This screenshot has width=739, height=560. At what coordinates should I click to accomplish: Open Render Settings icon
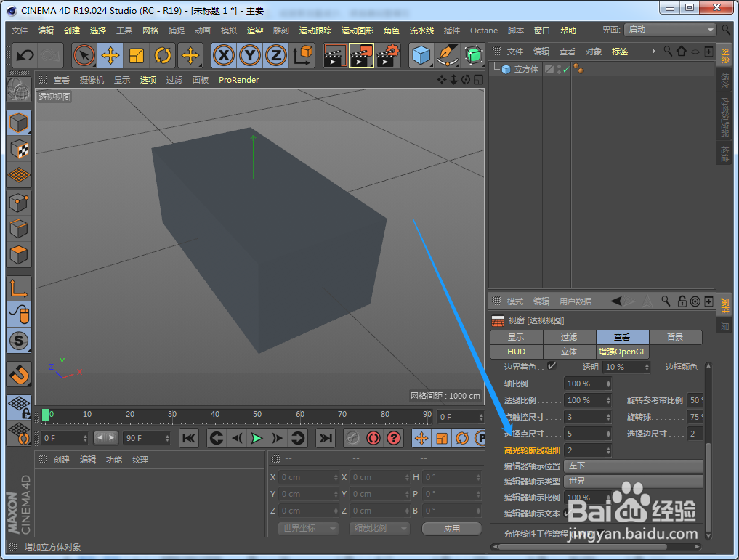click(388, 56)
